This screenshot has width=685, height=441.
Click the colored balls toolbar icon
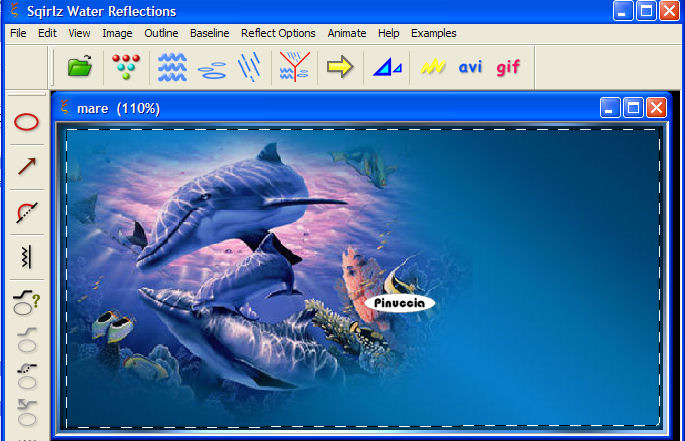click(x=126, y=67)
